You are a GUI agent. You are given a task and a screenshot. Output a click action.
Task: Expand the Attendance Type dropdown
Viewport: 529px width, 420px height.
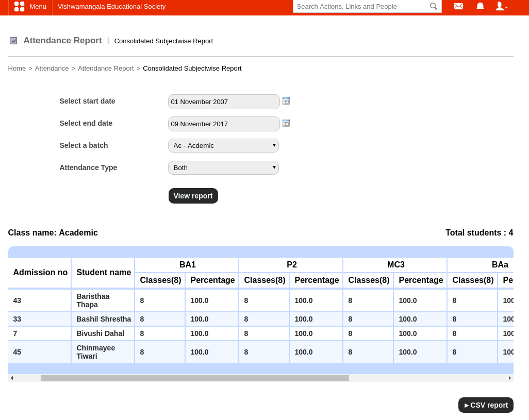tap(223, 168)
